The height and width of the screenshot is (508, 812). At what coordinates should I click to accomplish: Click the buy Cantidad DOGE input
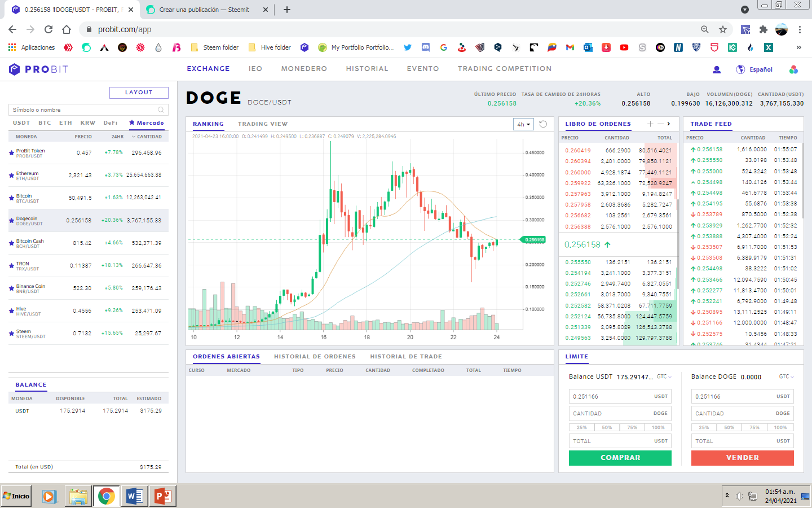pos(620,413)
